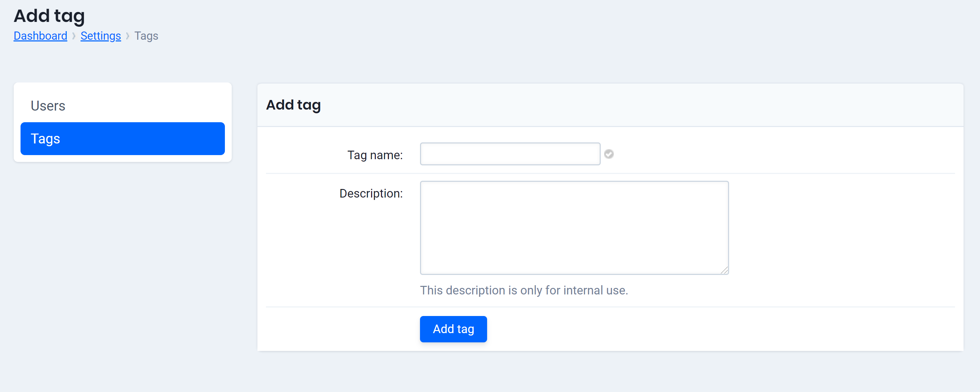Click inside the Description textarea
The width and height of the screenshot is (980, 392).
click(574, 227)
